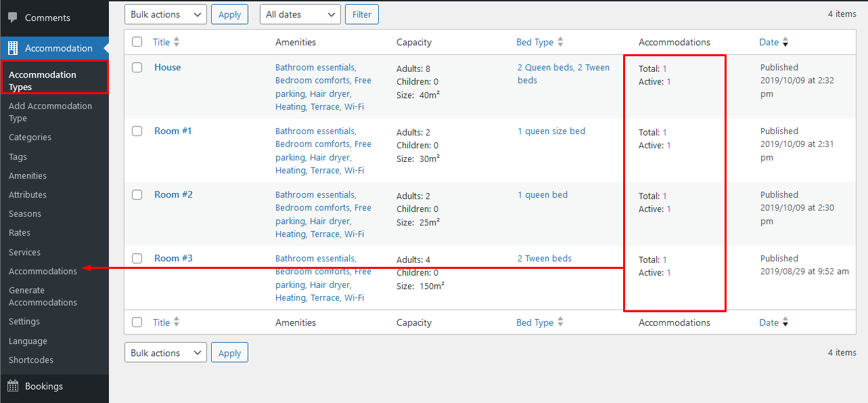Click Room #3's '2 Tween beds' link
Viewport: 868px width, 403px height.
(545, 258)
